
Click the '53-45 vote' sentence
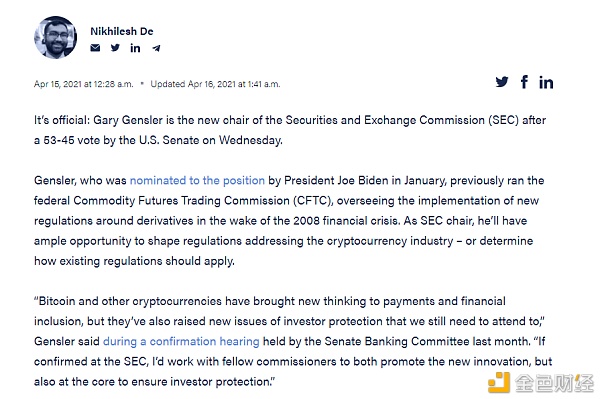point(158,140)
